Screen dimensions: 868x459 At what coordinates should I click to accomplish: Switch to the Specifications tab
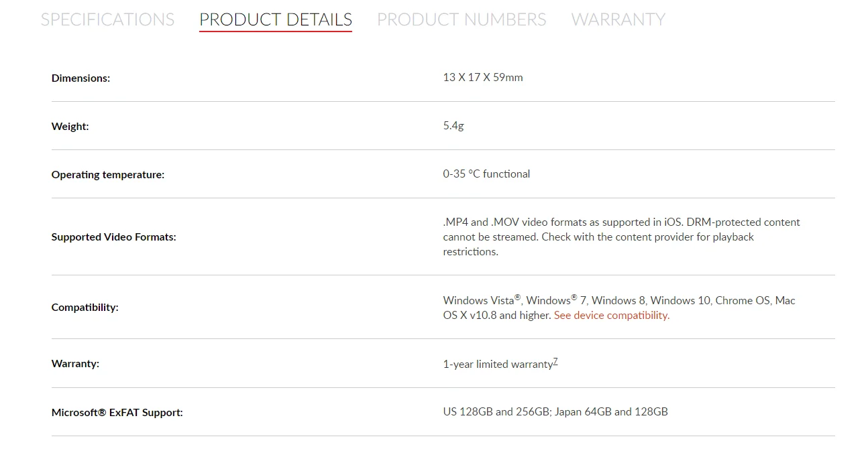(x=107, y=19)
